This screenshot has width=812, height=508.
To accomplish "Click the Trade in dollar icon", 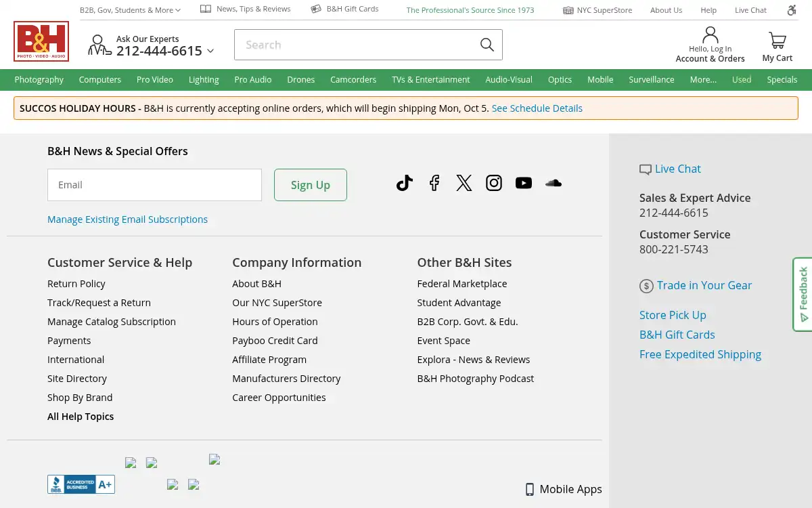I will coord(646,286).
